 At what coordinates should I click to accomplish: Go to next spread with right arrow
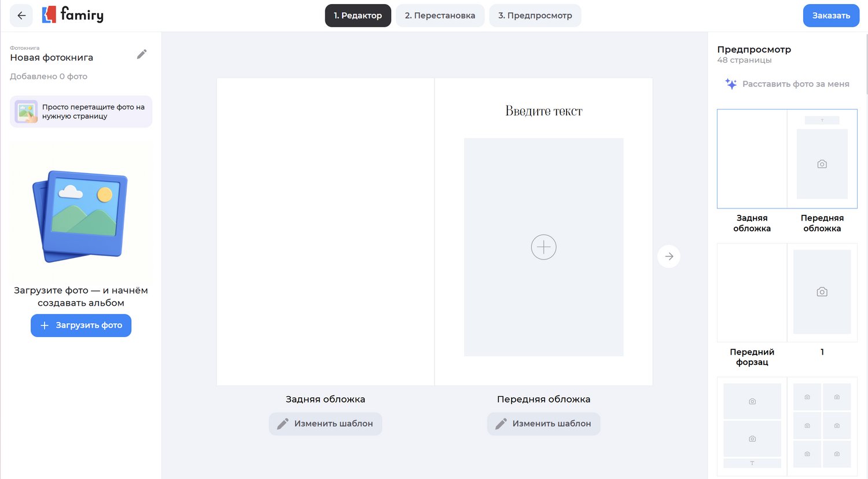[x=669, y=257]
